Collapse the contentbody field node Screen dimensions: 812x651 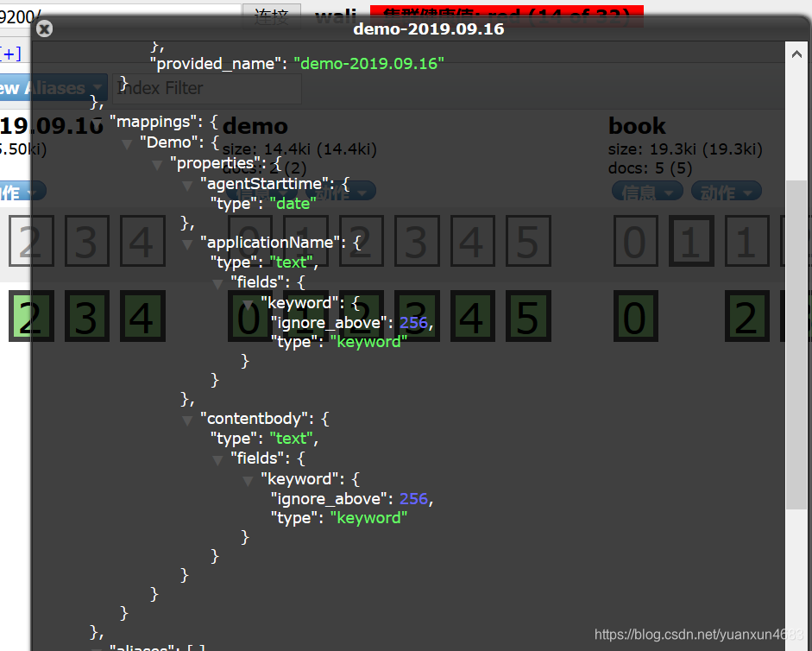click(186, 419)
